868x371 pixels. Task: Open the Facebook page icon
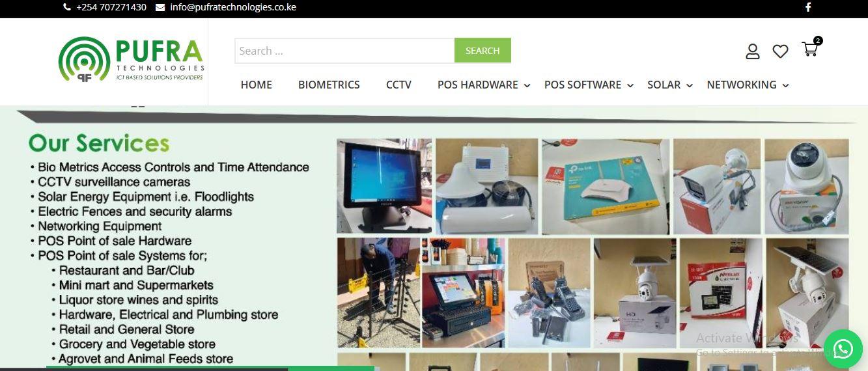(808, 8)
